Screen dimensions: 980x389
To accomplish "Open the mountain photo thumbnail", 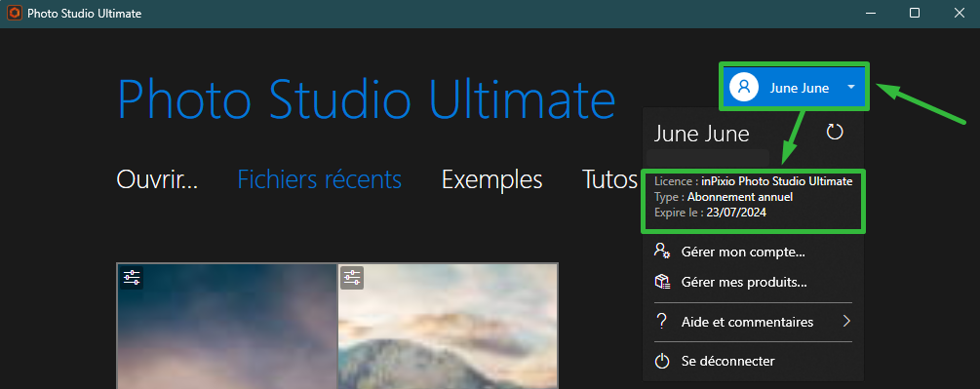I will click(x=448, y=326).
